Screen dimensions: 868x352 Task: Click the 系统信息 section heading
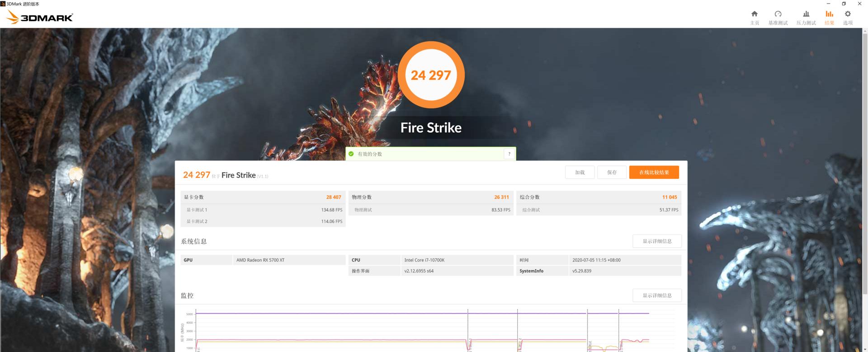pos(194,241)
